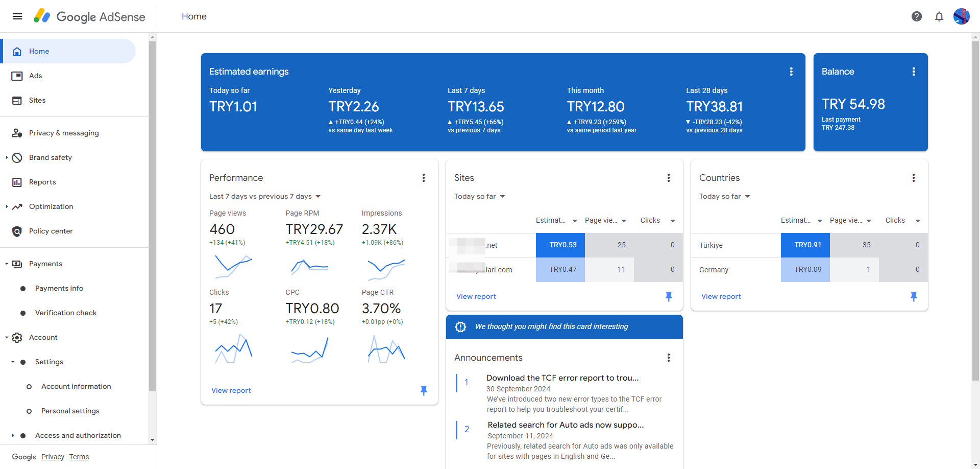Open the account profile avatar

pos(962,16)
